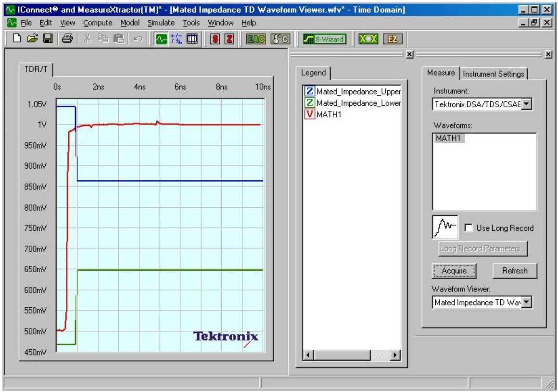Screen dimensions: 558x392
Task: Cut selection with scissors icon
Action: (x=88, y=38)
